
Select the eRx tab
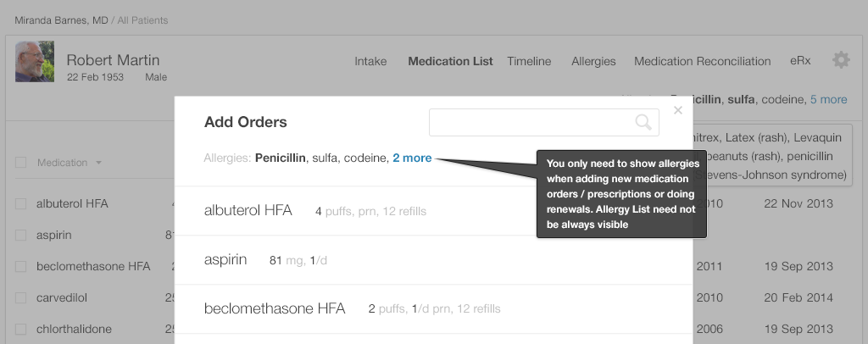point(800,61)
